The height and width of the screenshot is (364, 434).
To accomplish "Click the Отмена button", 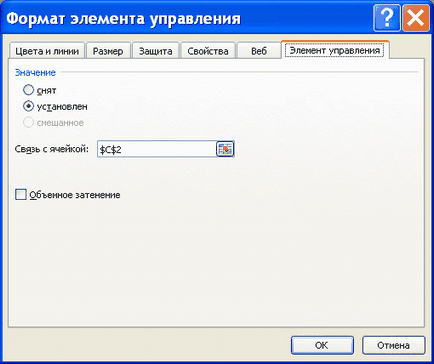I will 393,345.
